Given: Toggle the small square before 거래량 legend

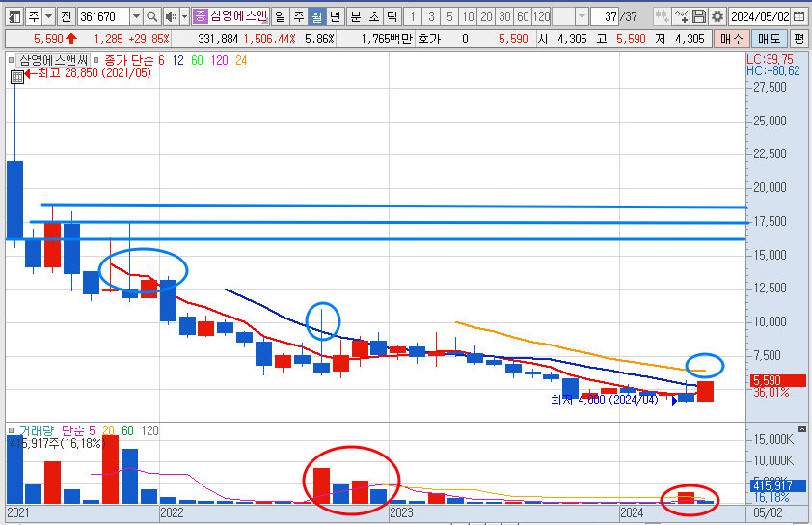Looking at the screenshot, I should pos(11,430).
